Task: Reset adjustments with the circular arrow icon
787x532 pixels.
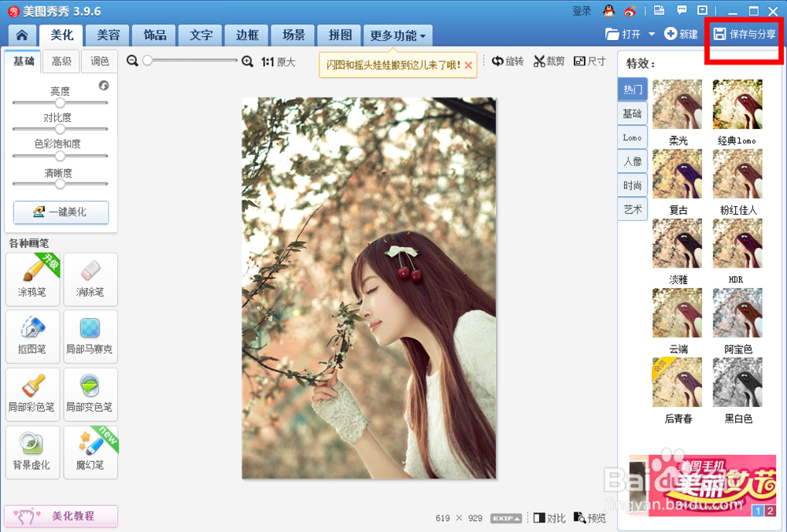Action: point(104,85)
